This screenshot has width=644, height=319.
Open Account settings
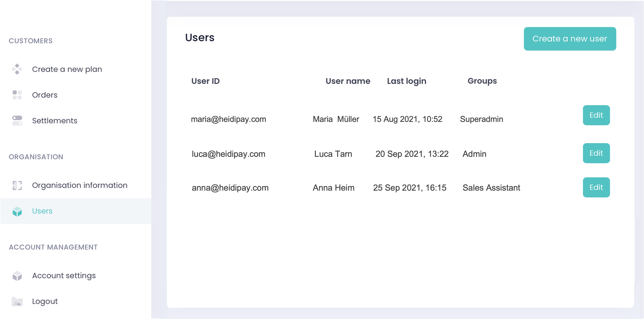[64, 276]
